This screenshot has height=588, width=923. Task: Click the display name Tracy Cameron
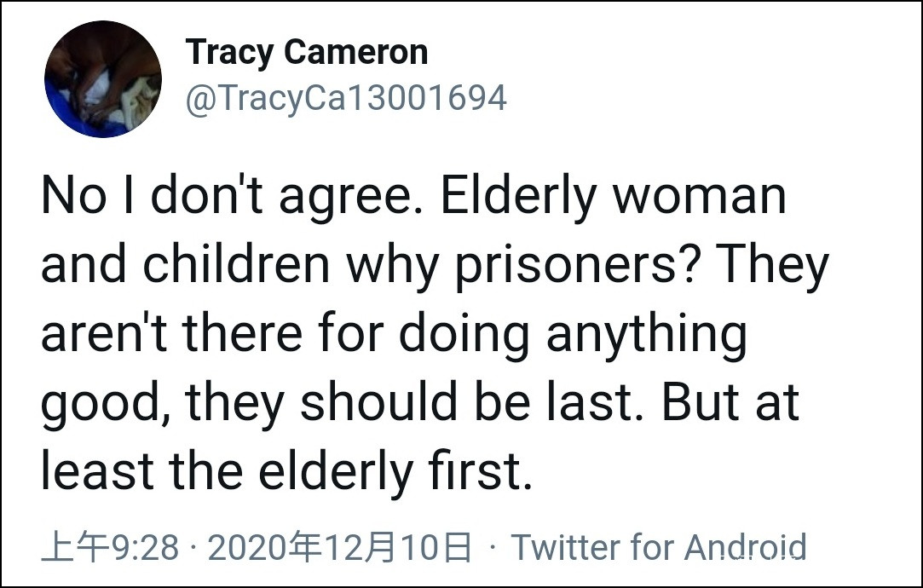point(307,53)
